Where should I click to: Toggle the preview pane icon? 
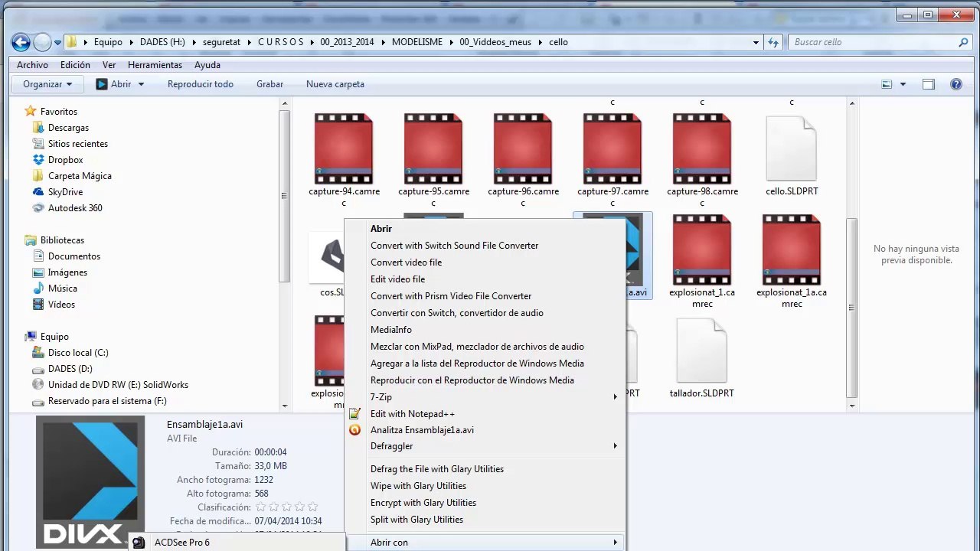point(928,84)
